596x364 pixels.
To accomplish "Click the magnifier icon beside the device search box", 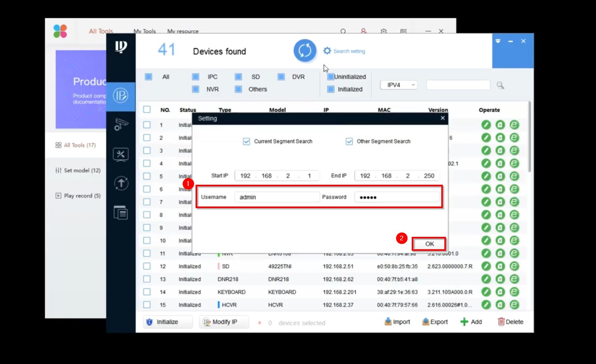I will (x=500, y=85).
